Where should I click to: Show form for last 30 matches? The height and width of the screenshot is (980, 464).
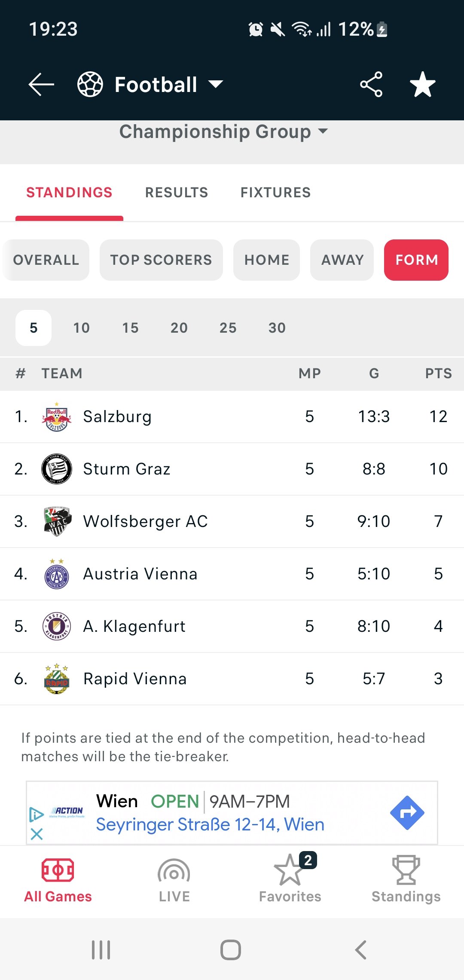click(277, 328)
